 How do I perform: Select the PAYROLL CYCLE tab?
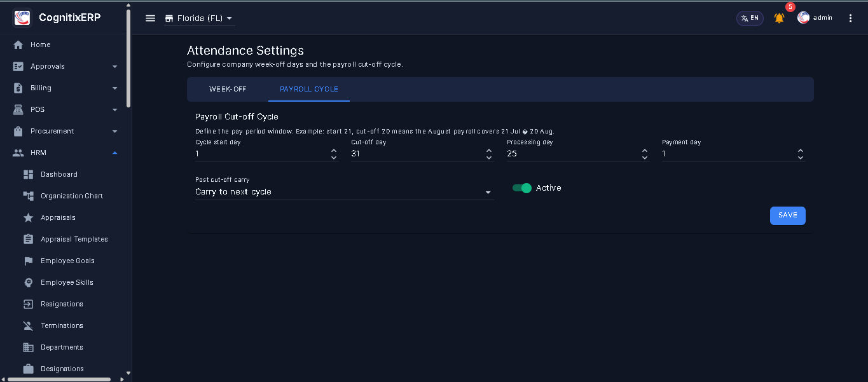tap(309, 90)
